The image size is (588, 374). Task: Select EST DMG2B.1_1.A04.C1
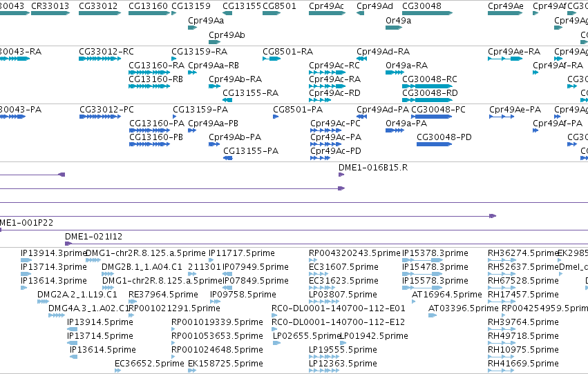(108, 274)
